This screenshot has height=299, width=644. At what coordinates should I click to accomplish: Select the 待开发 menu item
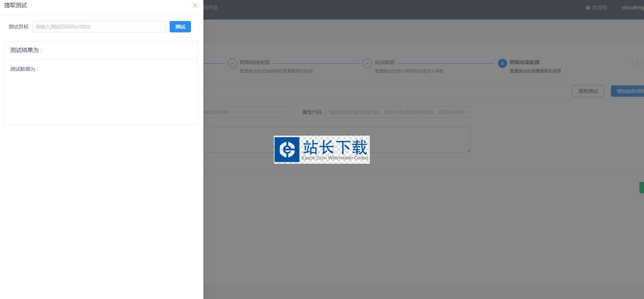(x=211, y=7)
